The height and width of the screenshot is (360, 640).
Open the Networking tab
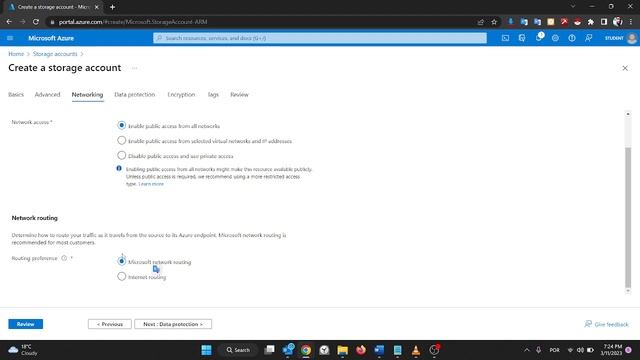[x=87, y=94]
